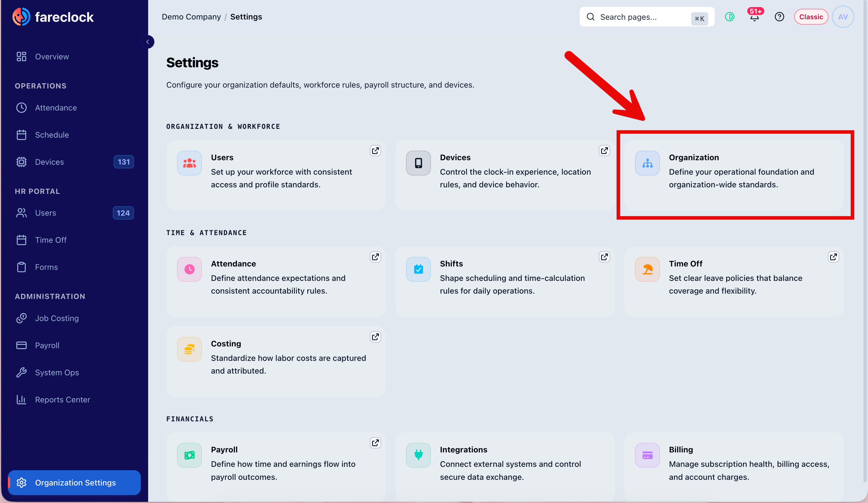This screenshot has height=503, width=868.
Task: Switch to Classic view
Action: (811, 17)
